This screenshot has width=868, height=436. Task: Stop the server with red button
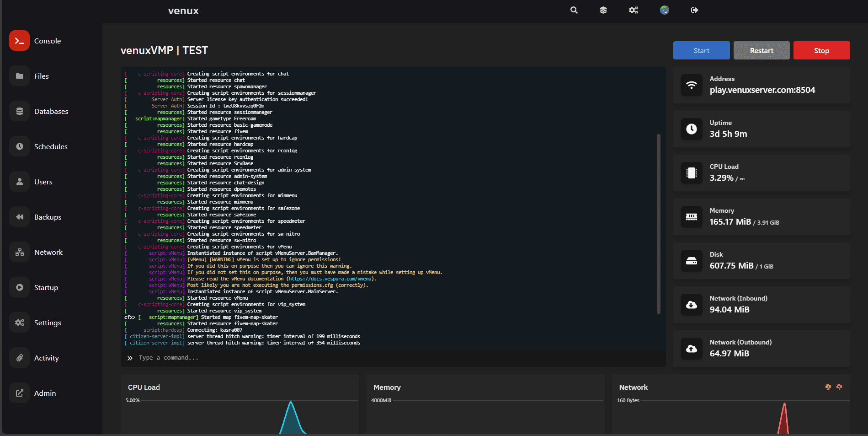[x=821, y=50]
